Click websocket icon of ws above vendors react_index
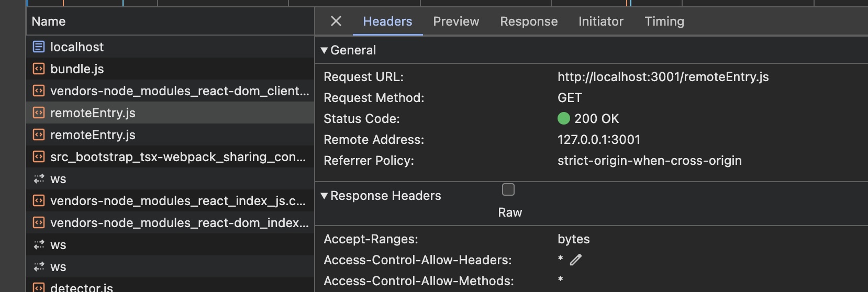This screenshot has height=292, width=868. point(39,178)
